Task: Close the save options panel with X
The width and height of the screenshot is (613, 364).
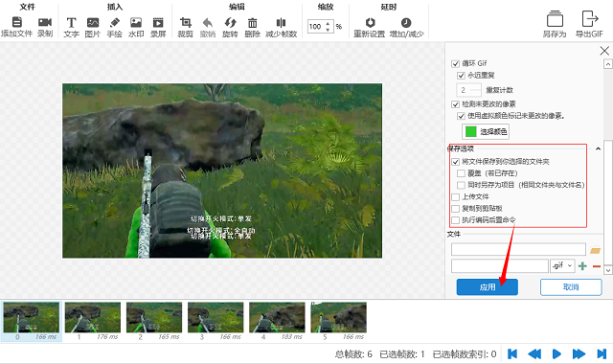Action: (604, 51)
